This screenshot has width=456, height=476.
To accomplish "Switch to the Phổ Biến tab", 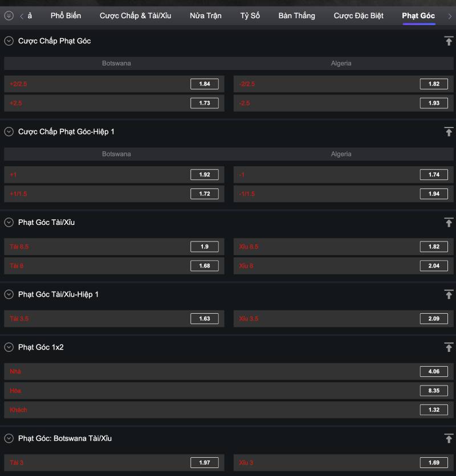I will click(x=64, y=16).
